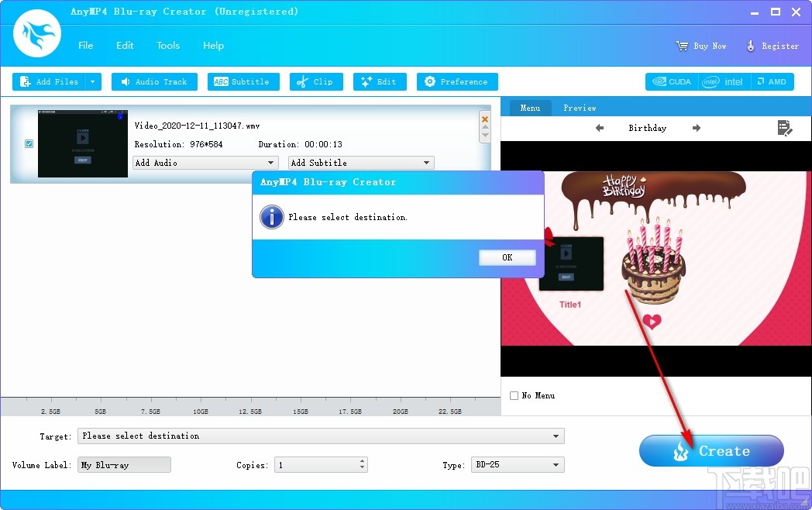
Task: Expand the Add Subtitle dropdown
Action: click(427, 163)
